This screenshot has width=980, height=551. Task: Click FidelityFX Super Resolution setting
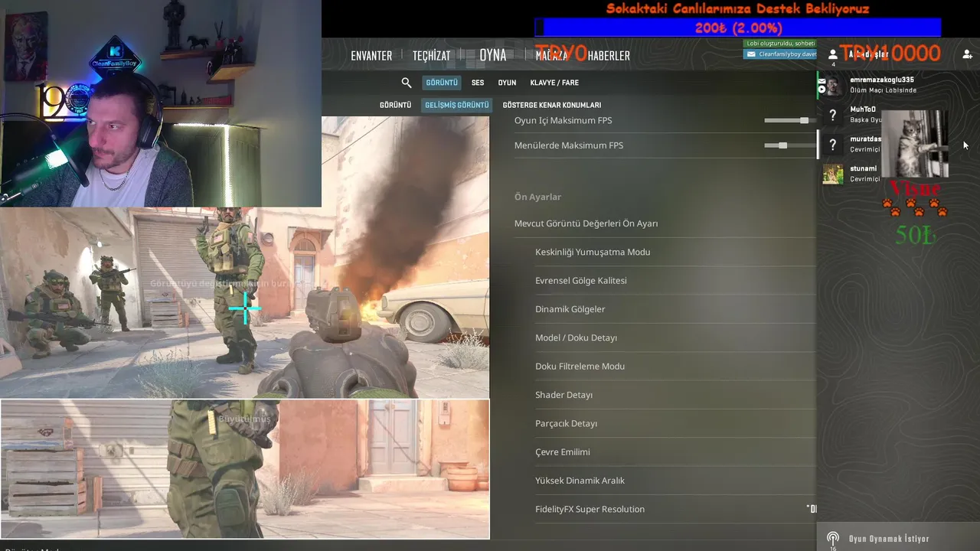tap(675, 509)
